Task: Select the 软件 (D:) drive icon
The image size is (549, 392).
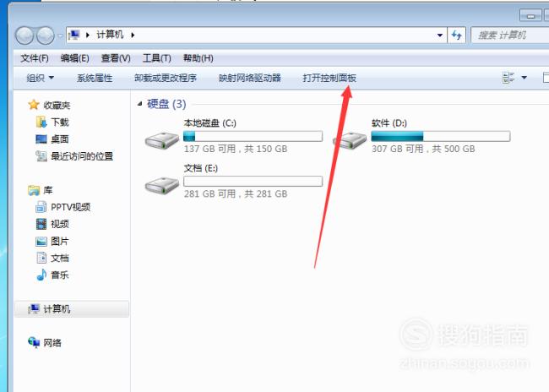Action: pos(350,139)
